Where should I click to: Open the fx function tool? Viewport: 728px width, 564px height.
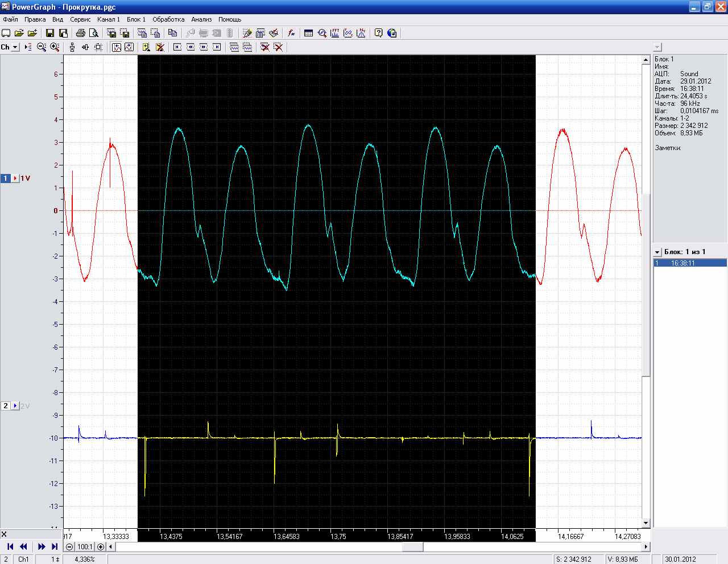tap(291, 33)
